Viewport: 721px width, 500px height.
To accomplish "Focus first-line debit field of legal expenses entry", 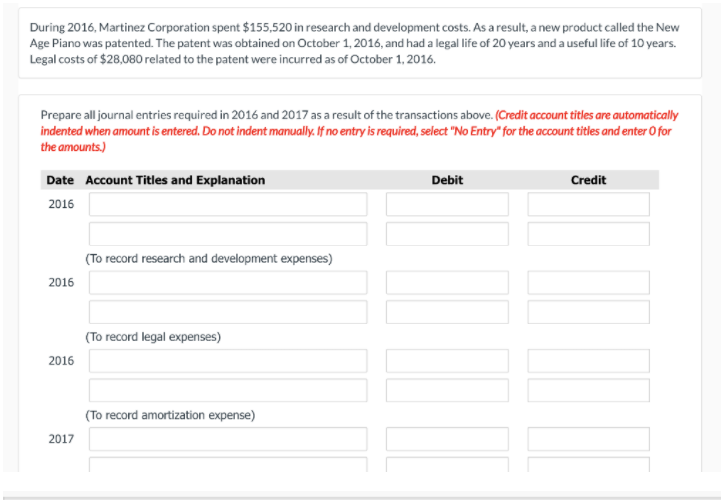I will click(x=447, y=282).
